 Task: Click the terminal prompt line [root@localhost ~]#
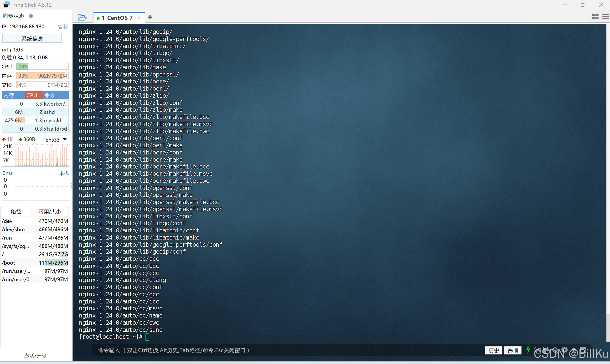tap(111, 337)
